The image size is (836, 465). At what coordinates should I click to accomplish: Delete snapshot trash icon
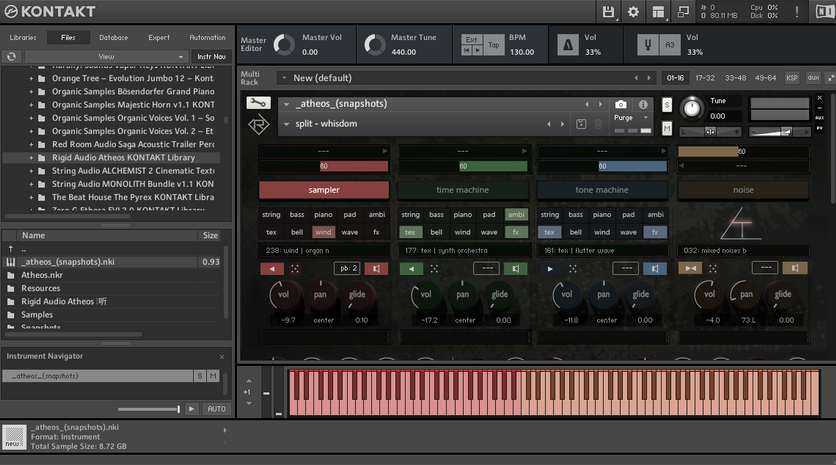click(x=598, y=124)
